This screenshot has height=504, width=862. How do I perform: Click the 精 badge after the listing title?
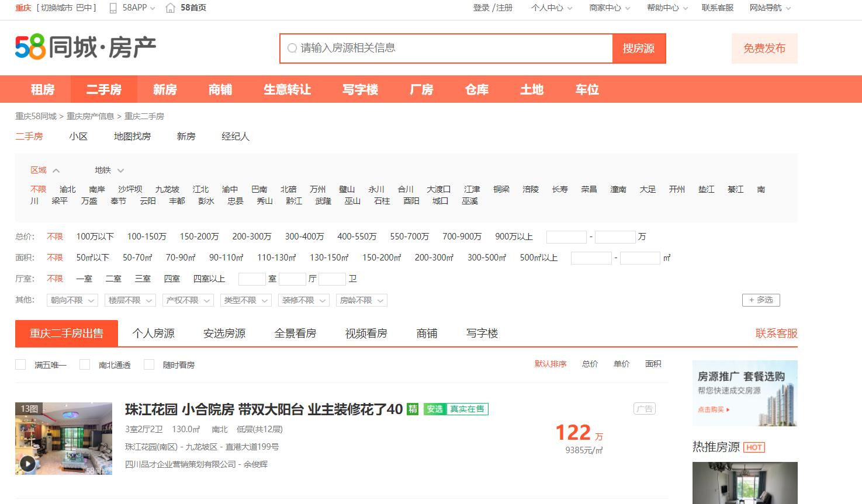(413, 409)
